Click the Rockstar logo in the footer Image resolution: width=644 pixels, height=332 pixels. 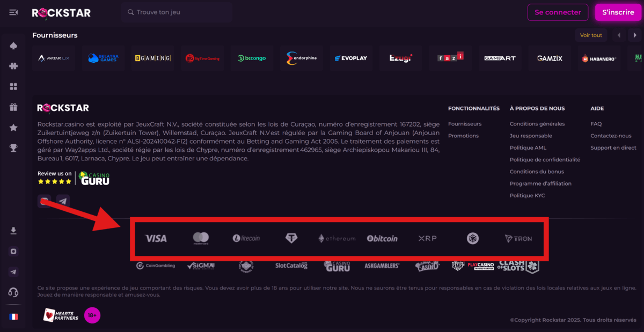63,108
